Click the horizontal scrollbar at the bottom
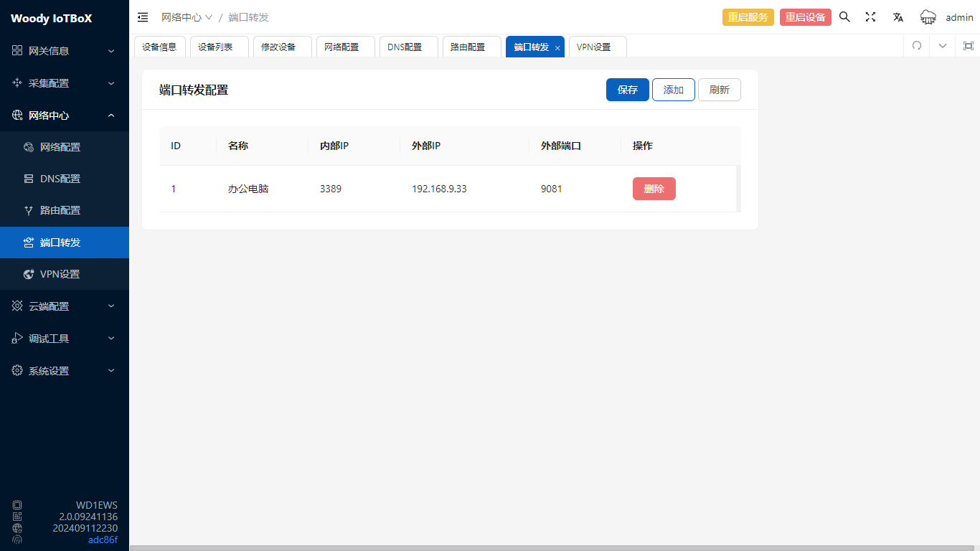 [x=552, y=547]
